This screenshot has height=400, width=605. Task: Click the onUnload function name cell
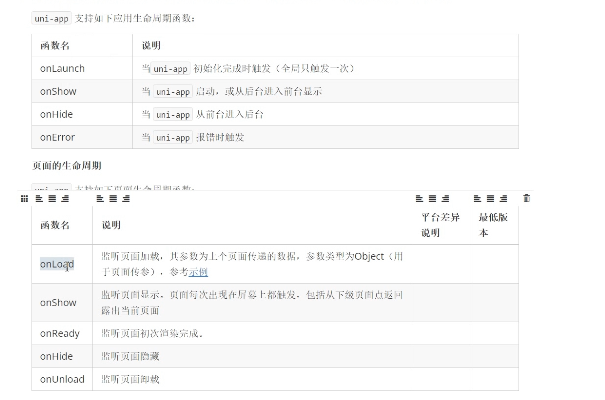click(62, 380)
